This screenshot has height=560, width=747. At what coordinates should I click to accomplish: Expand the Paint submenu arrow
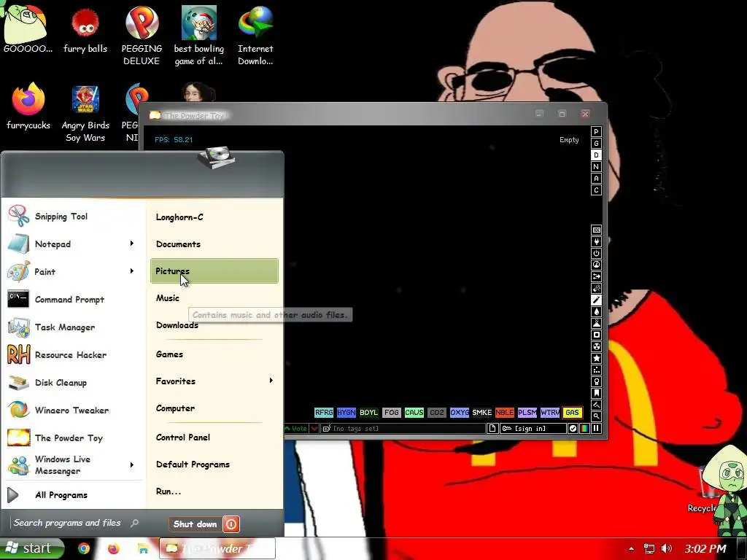point(132,271)
